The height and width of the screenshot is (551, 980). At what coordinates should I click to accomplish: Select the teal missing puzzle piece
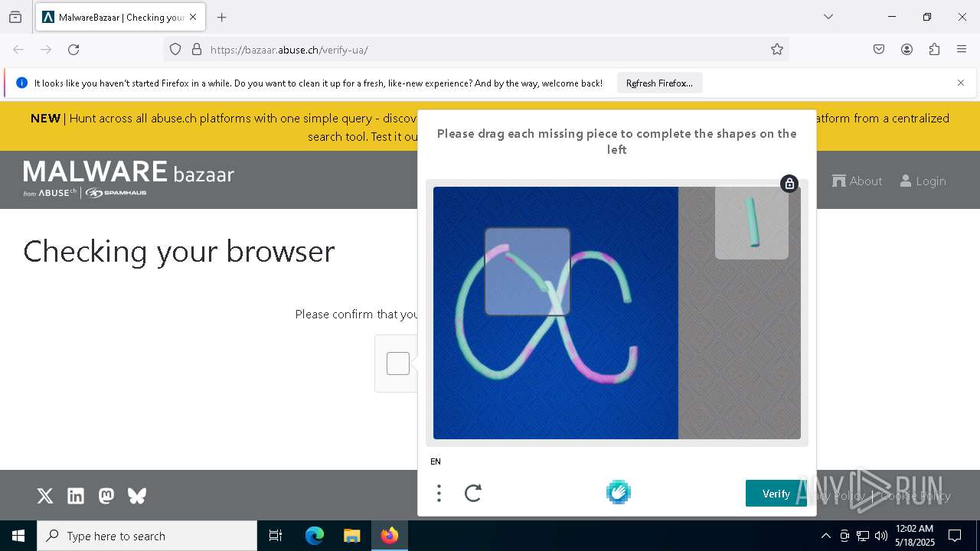tap(752, 223)
